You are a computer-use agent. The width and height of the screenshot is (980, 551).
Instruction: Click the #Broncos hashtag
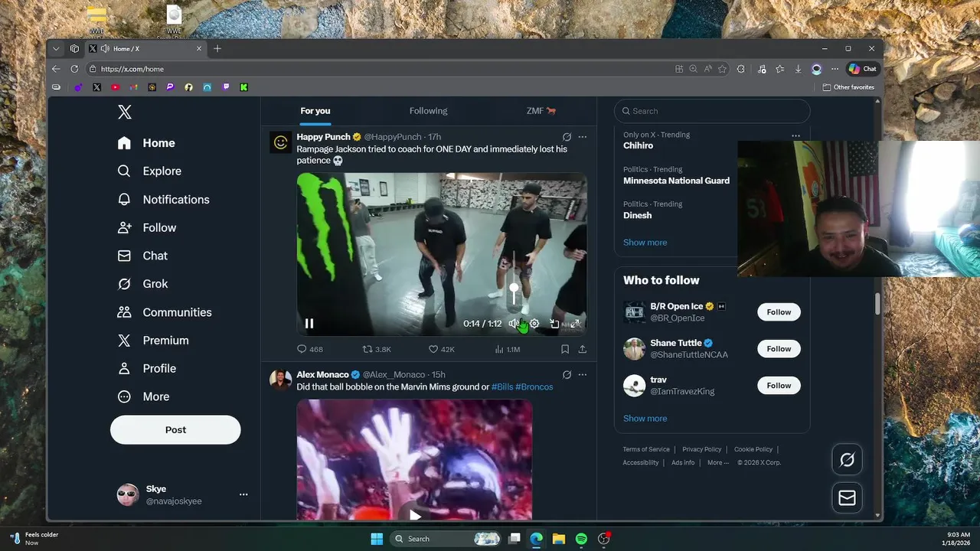coord(534,387)
